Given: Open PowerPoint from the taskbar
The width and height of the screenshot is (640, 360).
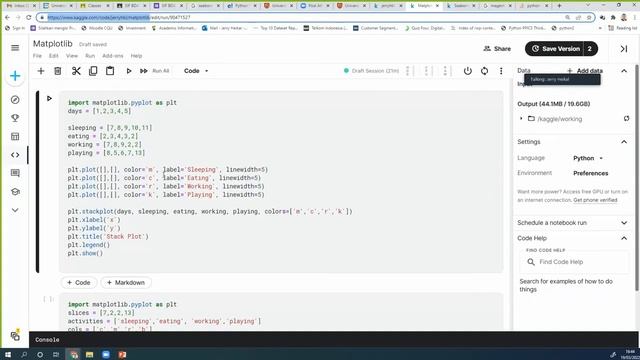Looking at the screenshot, I should [122, 355].
